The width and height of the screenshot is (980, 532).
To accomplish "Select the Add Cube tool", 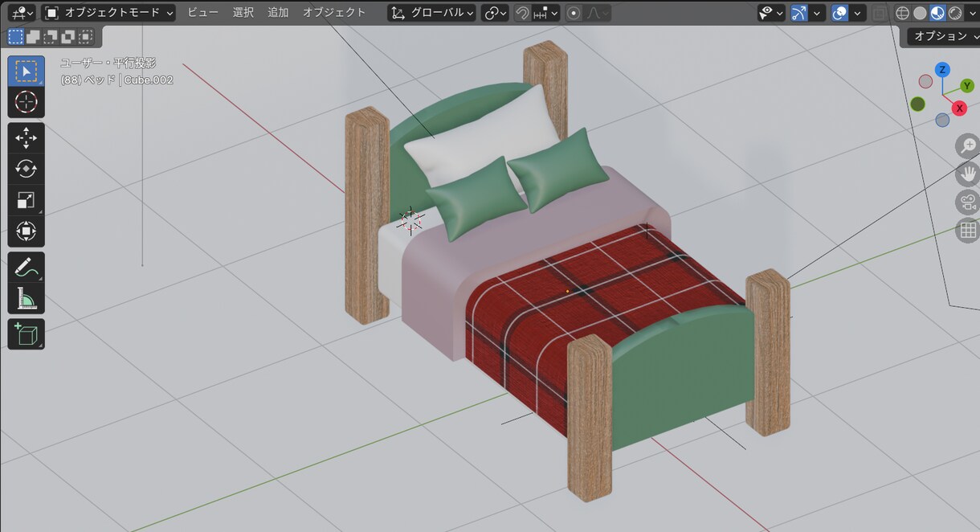I will (26, 334).
